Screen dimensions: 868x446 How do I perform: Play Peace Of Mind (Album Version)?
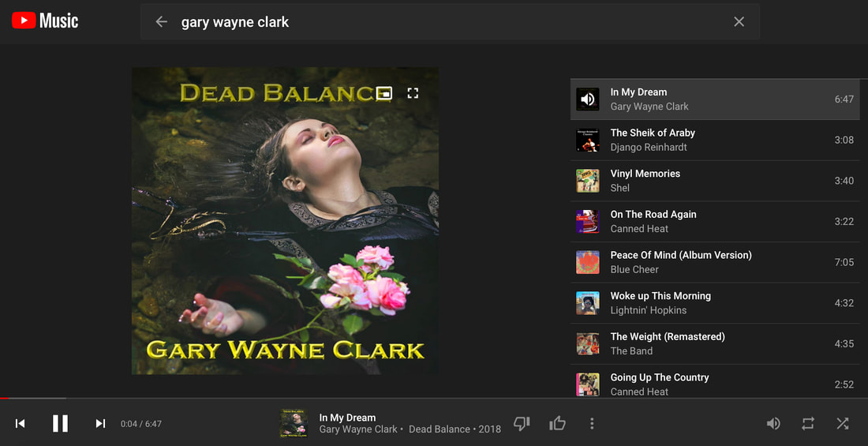[715, 262]
